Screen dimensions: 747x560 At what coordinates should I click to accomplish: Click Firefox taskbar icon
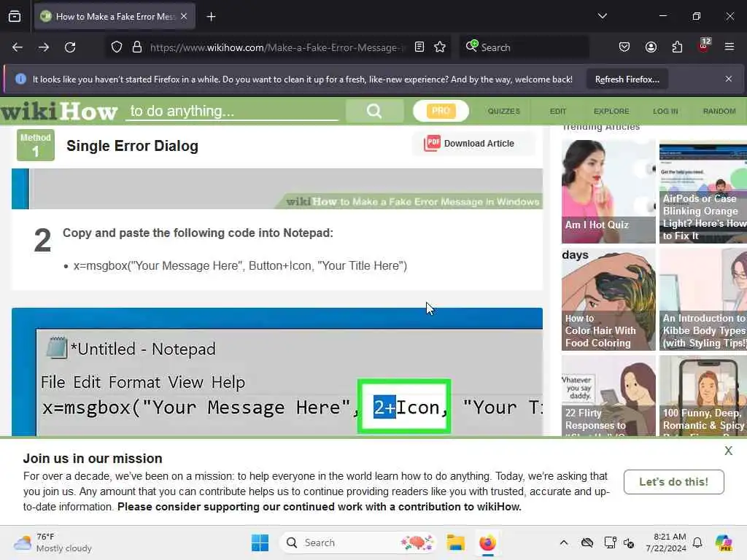click(x=487, y=542)
